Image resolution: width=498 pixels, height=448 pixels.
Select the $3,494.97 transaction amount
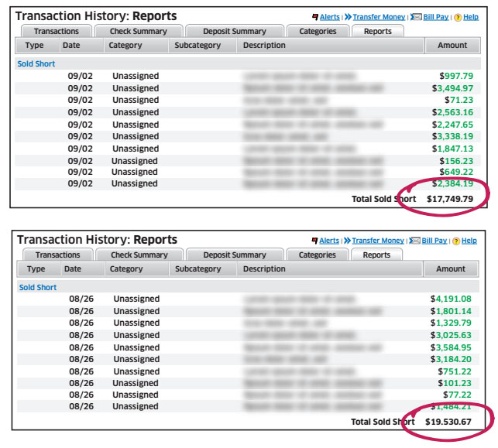click(452, 88)
